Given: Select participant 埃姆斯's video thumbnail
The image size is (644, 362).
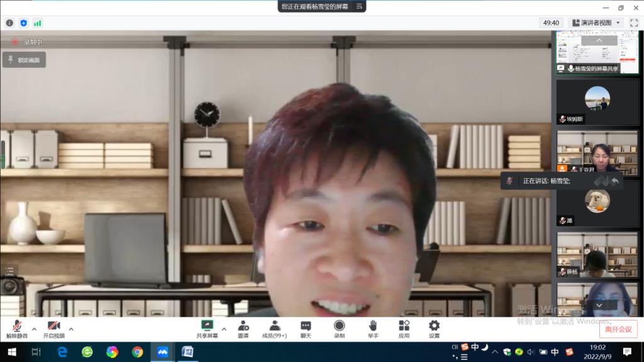Looking at the screenshot, I should point(598,104).
